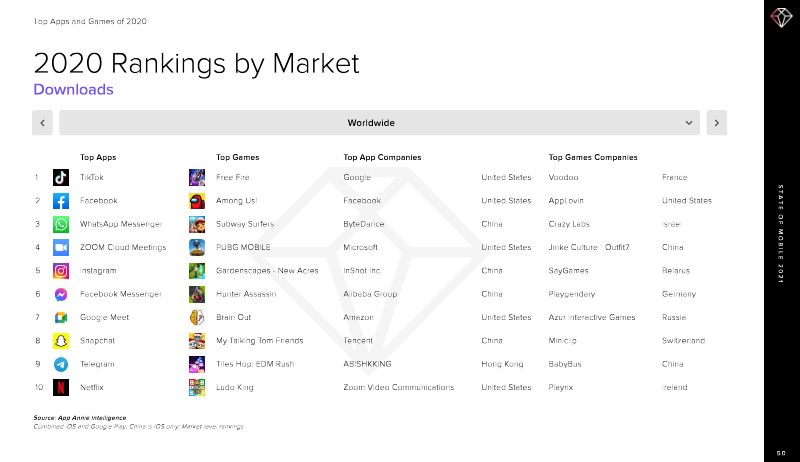The image size is (800, 462).
Task: Click the Netflix app icon
Action: click(61, 387)
